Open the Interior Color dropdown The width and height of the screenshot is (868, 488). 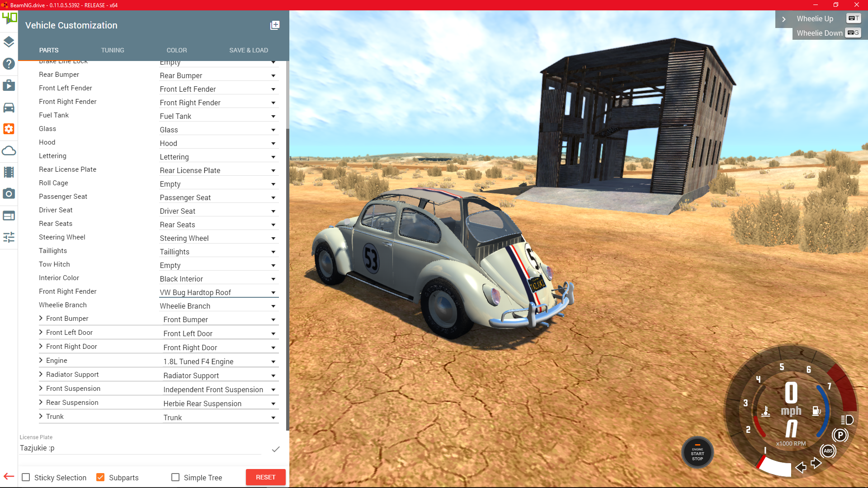click(x=218, y=279)
